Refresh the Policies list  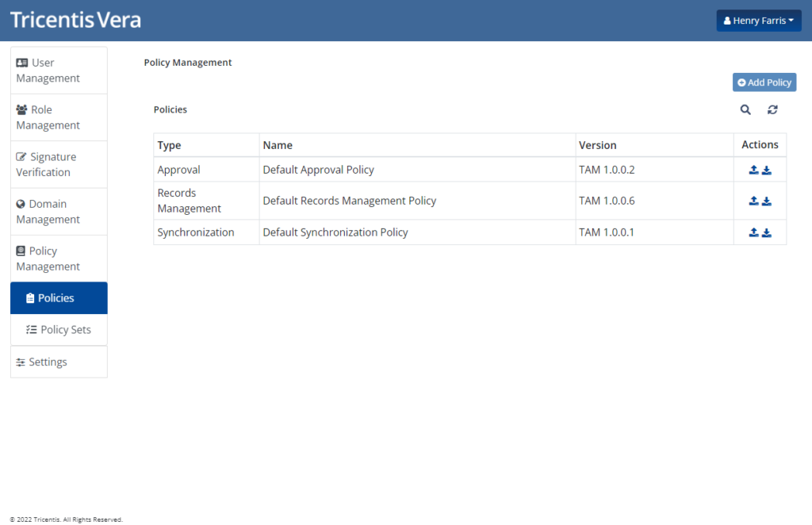772,109
